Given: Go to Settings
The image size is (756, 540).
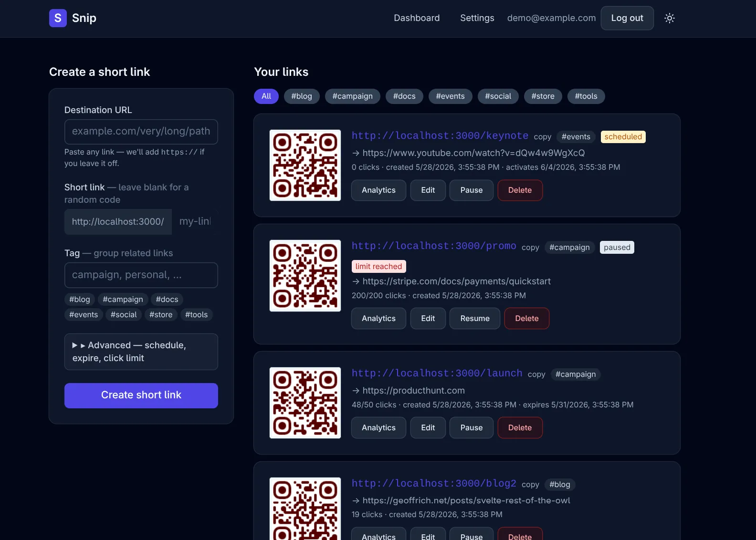Looking at the screenshot, I should click(x=477, y=18).
